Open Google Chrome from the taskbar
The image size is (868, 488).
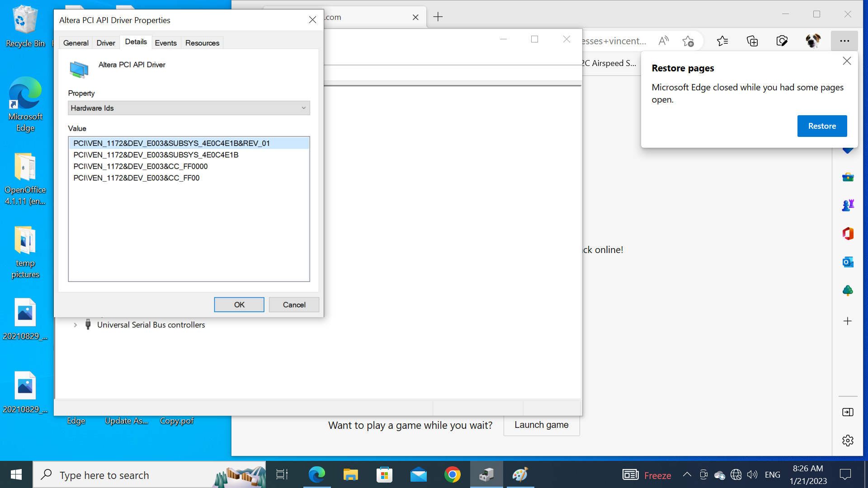coord(452,475)
